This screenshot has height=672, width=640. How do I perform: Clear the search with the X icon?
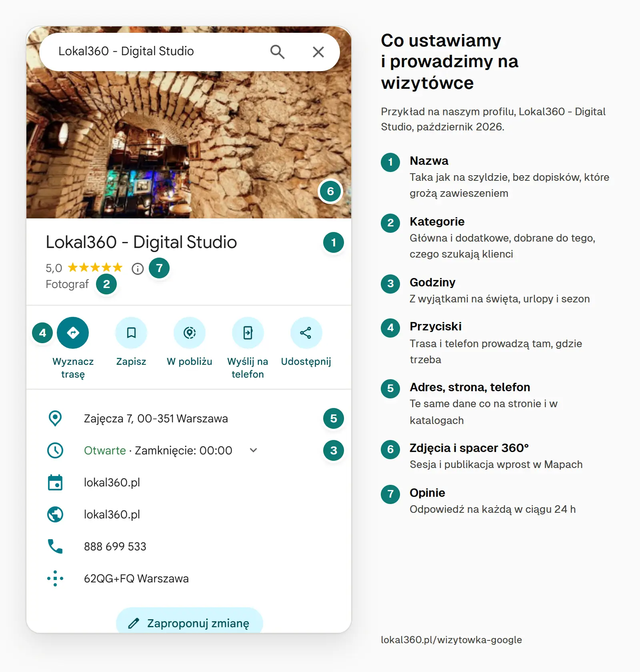(x=318, y=52)
